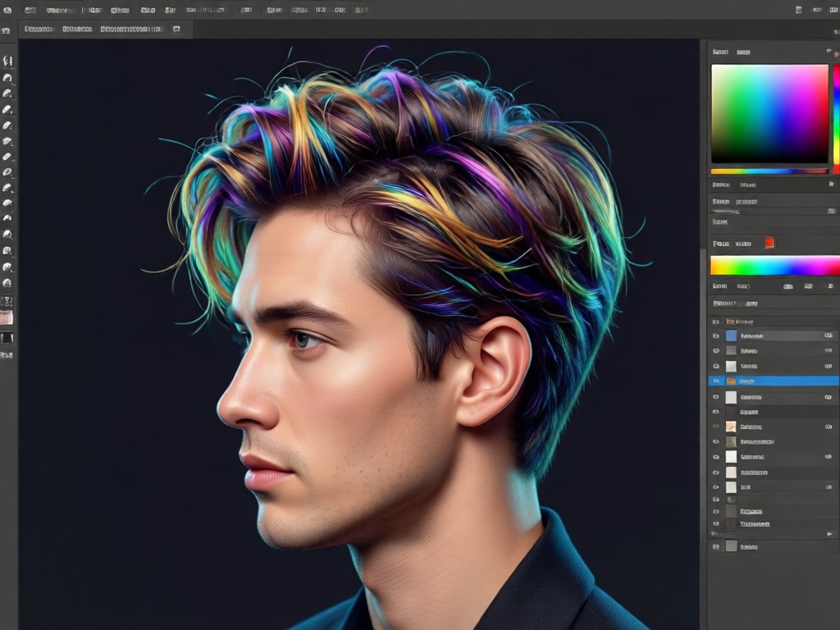Select the layer with the blue thumbnail
Viewport: 840px width, 630px height.
tap(774, 336)
